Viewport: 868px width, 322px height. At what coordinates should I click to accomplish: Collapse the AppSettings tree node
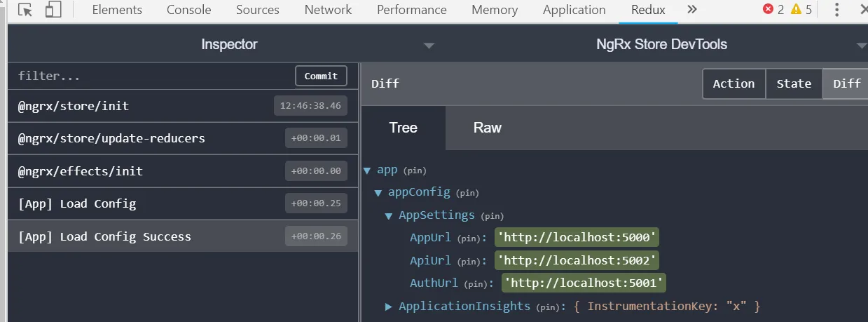tap(389, 215)
